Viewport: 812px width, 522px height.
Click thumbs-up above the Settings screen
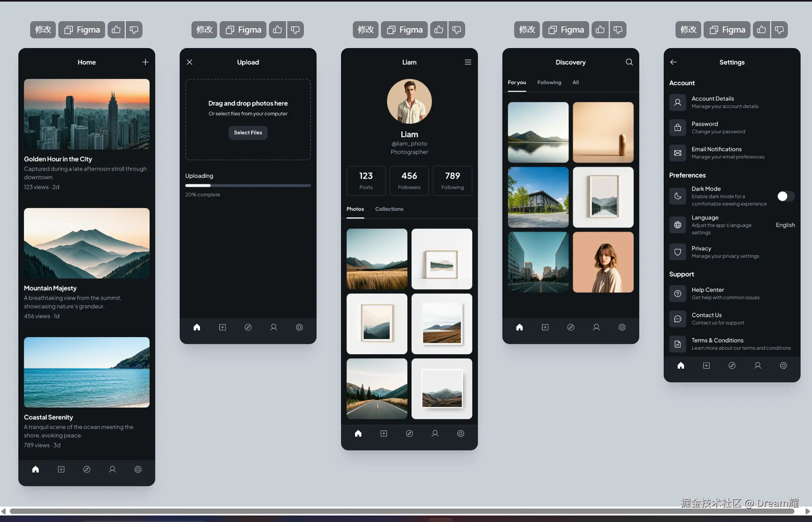pyautogui.click(x=761, y=30)
